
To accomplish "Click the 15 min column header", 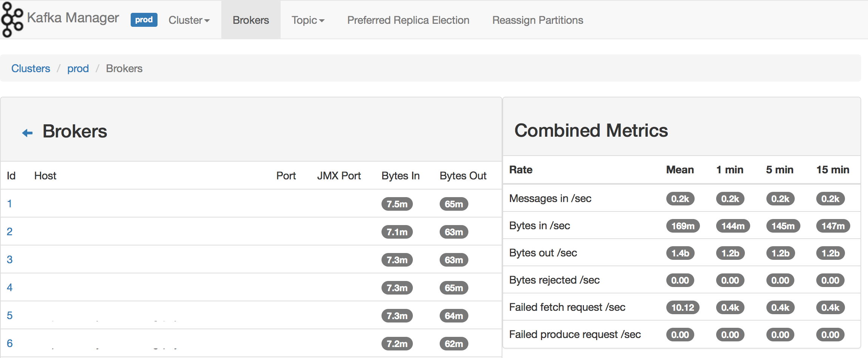I will coord(833,170).
